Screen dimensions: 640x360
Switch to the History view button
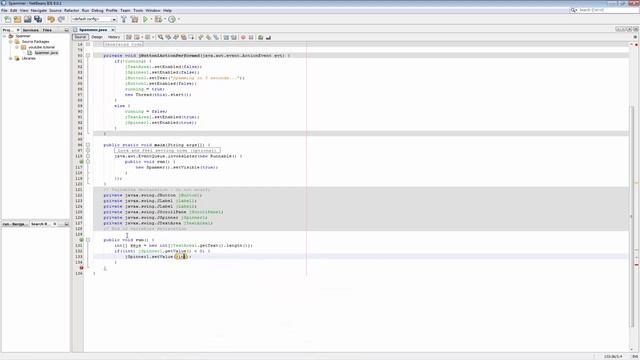[x=114, y=37]
